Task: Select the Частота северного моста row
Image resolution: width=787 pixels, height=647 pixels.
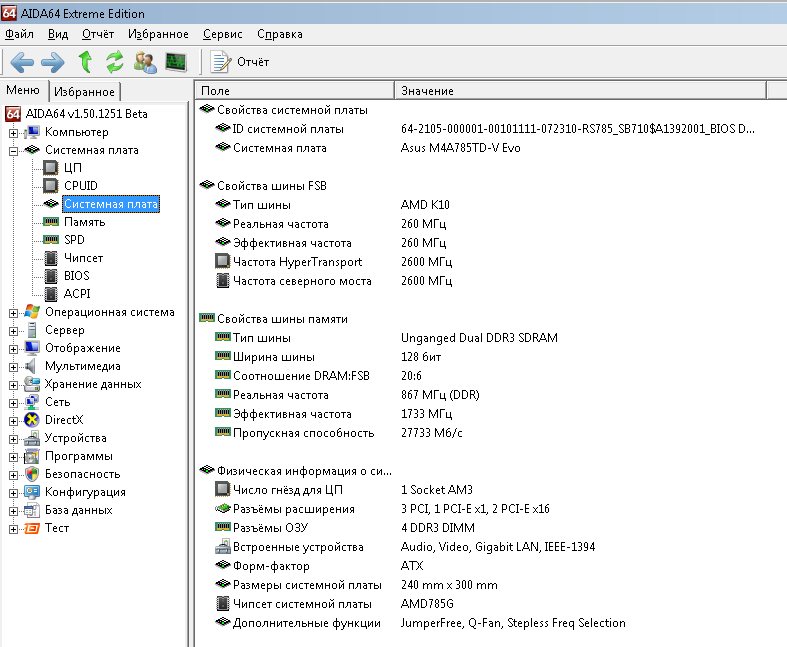Action: click(x=333, y=281)
